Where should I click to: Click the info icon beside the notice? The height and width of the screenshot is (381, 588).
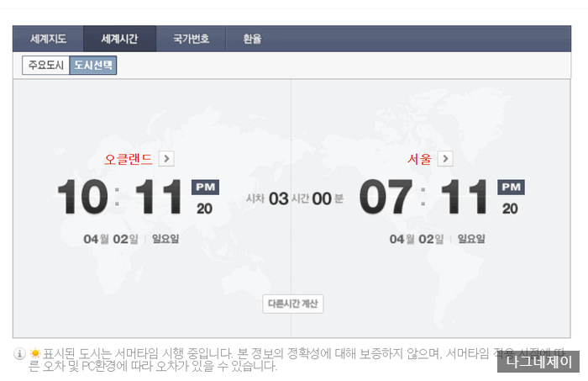(x=19, y=353)
